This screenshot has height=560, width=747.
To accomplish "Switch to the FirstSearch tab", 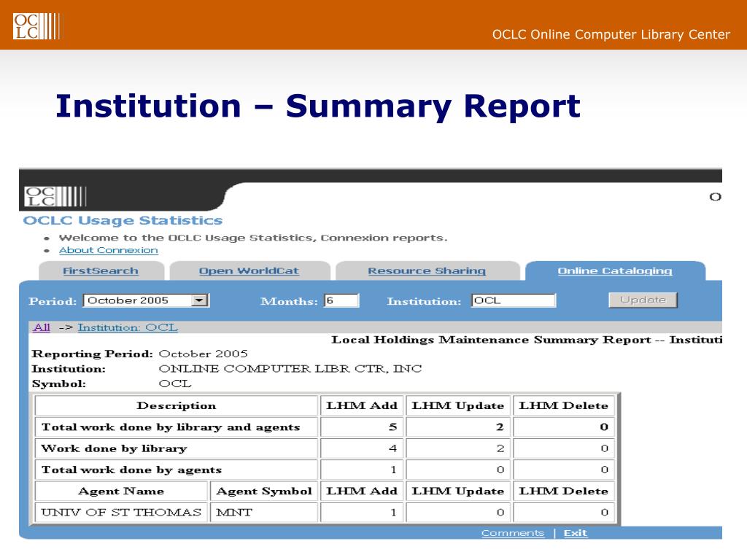I will click(x=101, y=271).
